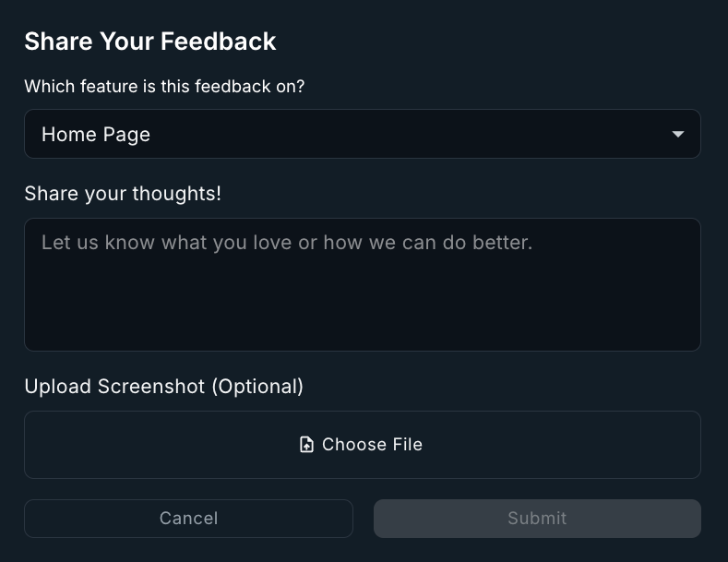Click empty space below the placeholder in text area
The image size is (728, 562).
362,309
